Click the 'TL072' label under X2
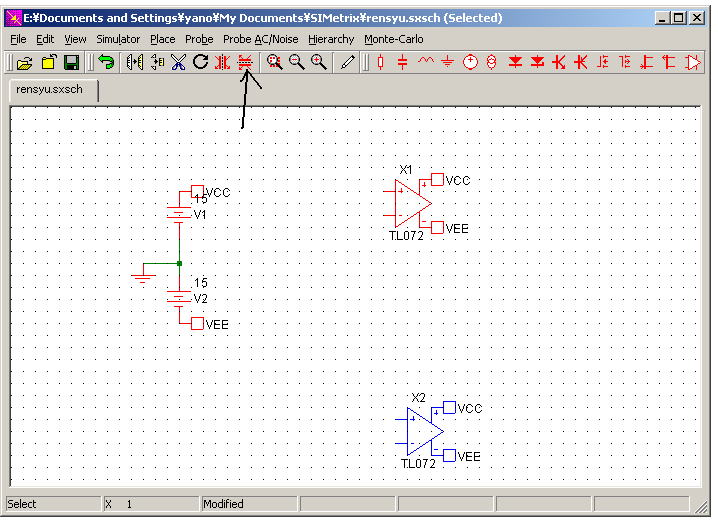The height and width of the screenshot is (522, 718). pyautogui.click(x=418, y=464)
